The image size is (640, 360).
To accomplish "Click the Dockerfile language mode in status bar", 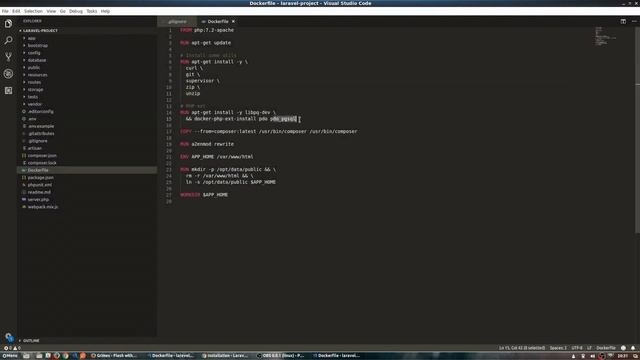I will [606, 348].
